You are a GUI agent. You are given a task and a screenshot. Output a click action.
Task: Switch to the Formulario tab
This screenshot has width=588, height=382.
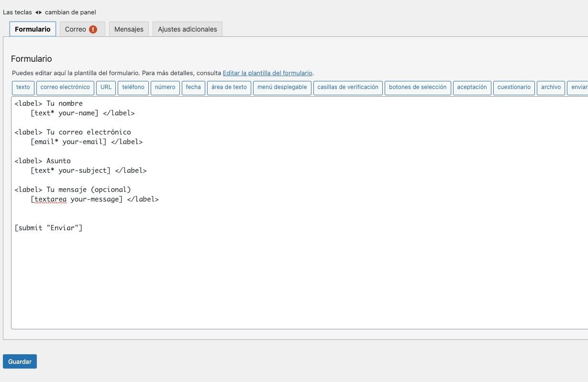pos(33,29)
